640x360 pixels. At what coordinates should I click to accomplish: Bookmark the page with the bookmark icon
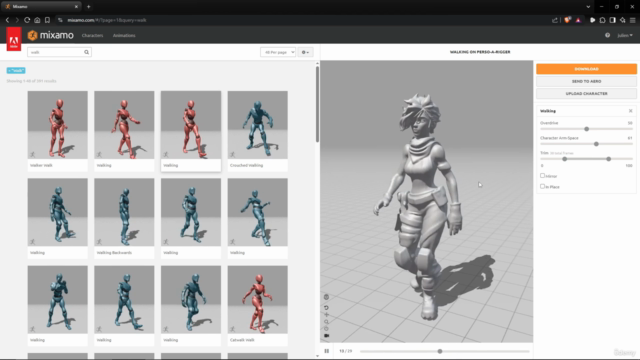[47, 20]
